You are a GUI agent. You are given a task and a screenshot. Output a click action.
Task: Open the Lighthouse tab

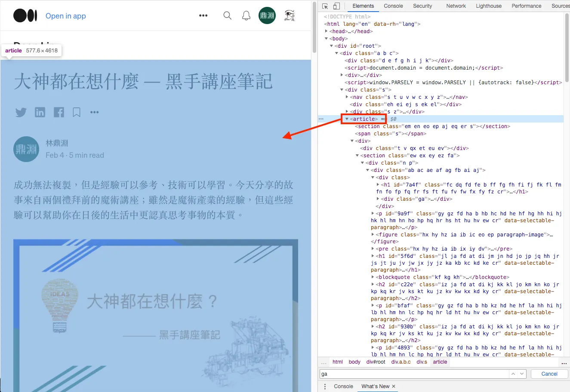tap(489, 6)
